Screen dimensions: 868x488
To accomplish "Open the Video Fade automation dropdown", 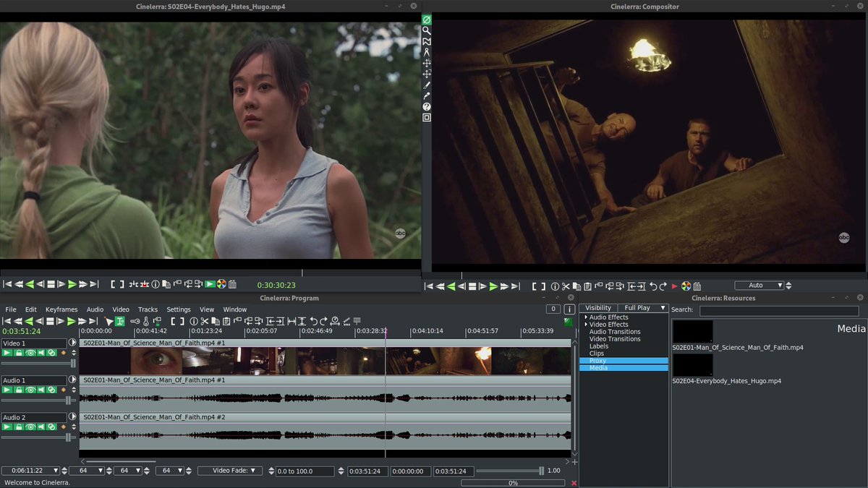I will 229,471.
